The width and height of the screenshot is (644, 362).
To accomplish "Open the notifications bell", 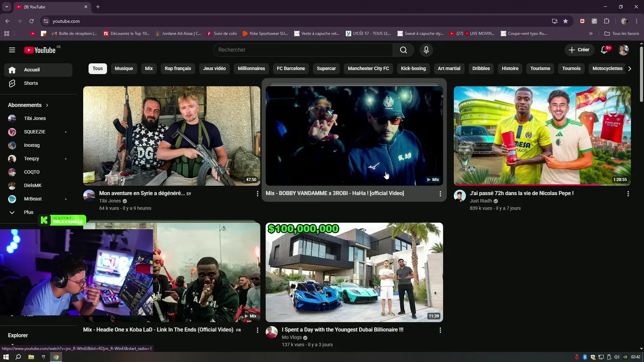I will (x=605, y=50).
